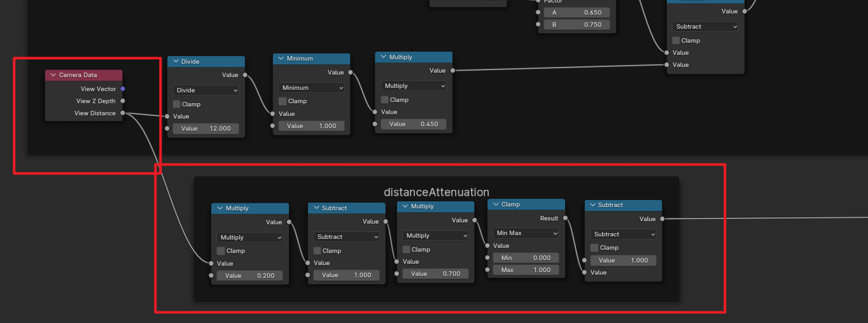Click the View Distance output socket
Screen dimensions: 868x323
(123, 113)
